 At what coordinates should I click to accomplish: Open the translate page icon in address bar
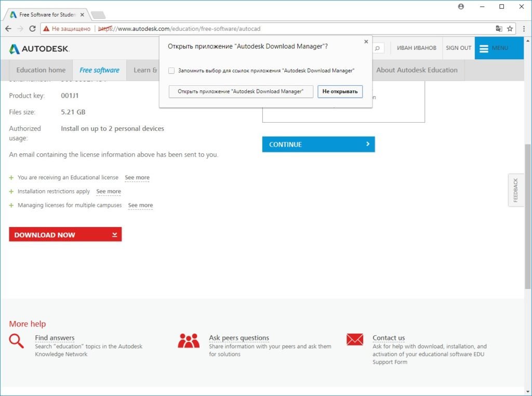(499, 29)
